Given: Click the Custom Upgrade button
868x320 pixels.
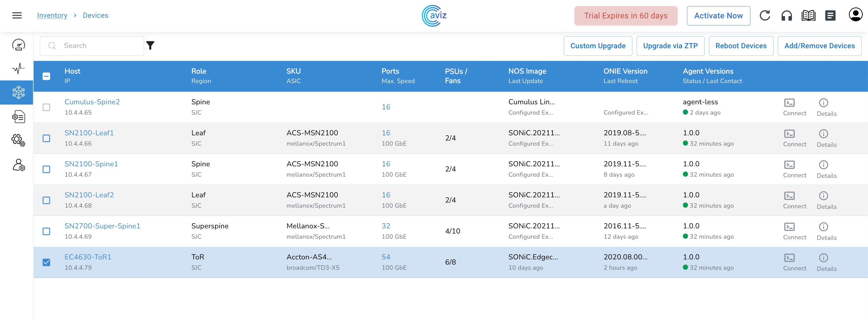Looking at the screenshot, I should 597,46.
